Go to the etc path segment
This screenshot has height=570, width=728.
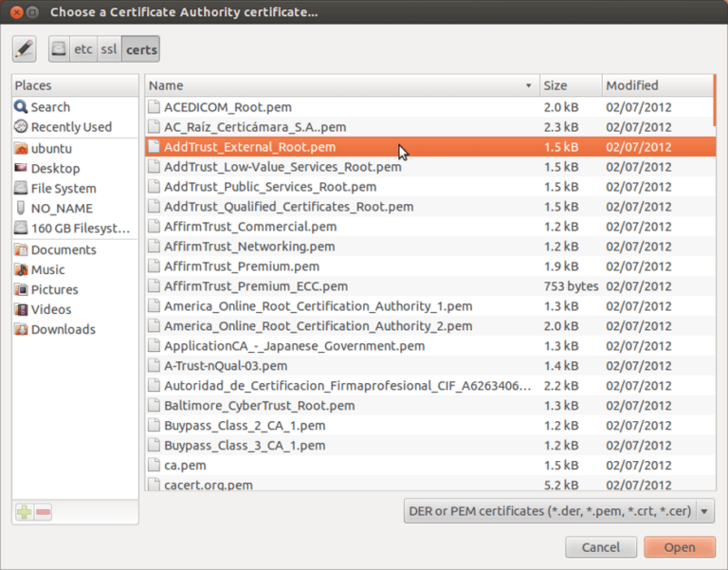[83, 48]
